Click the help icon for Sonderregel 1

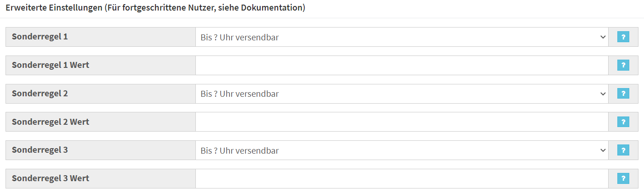coord(623,37)
